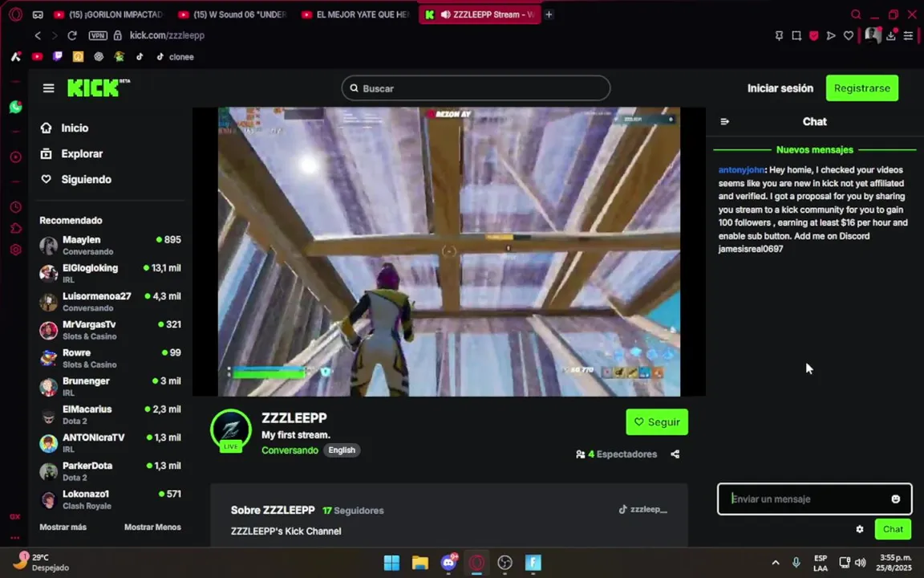The image size is (924, 578).
Task: Open recommended channel ElGlogloking
Action: point(110,274)
